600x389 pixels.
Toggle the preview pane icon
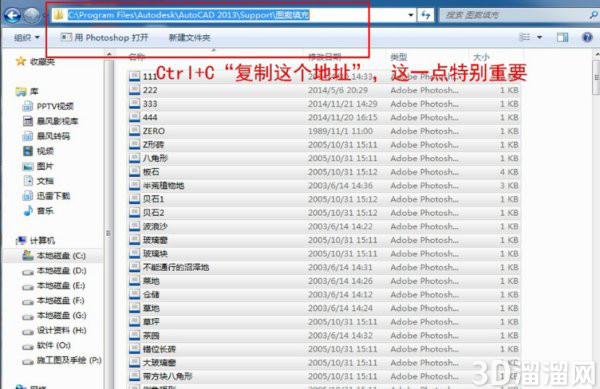tap(562, 37)
